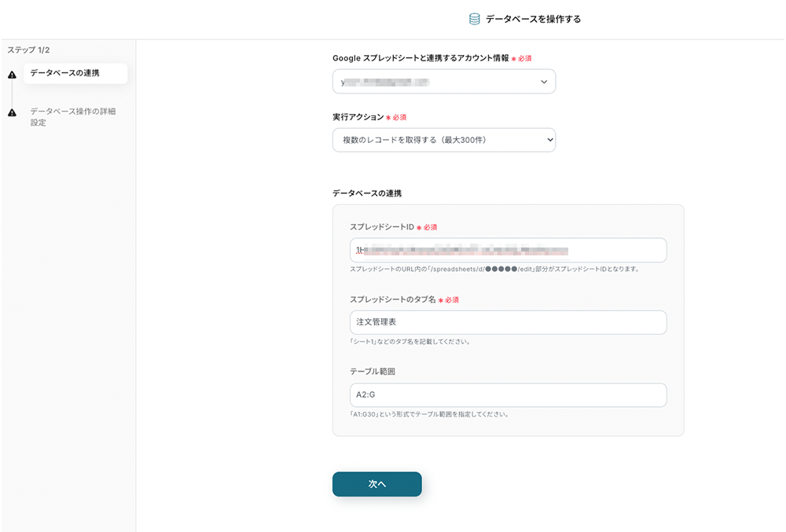The height and width of the screenshot is (532, 786).
Task: Click the database icon in the header
Action: pyautogui.click(x=474, y=19)
